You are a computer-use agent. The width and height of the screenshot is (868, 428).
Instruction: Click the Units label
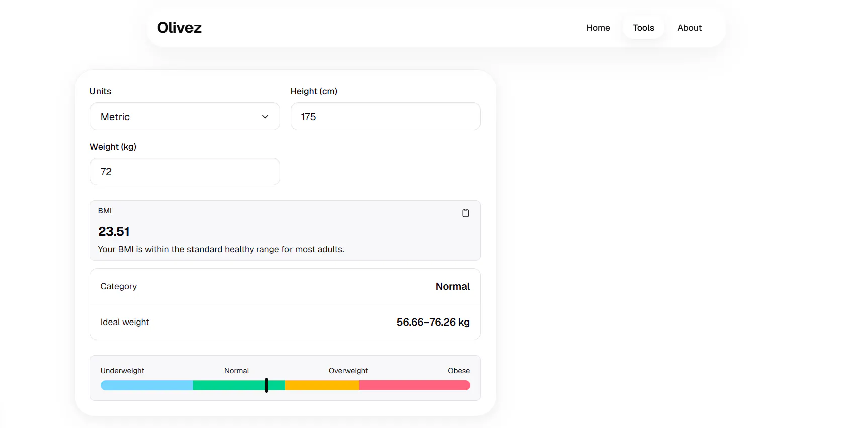point(101,91)
